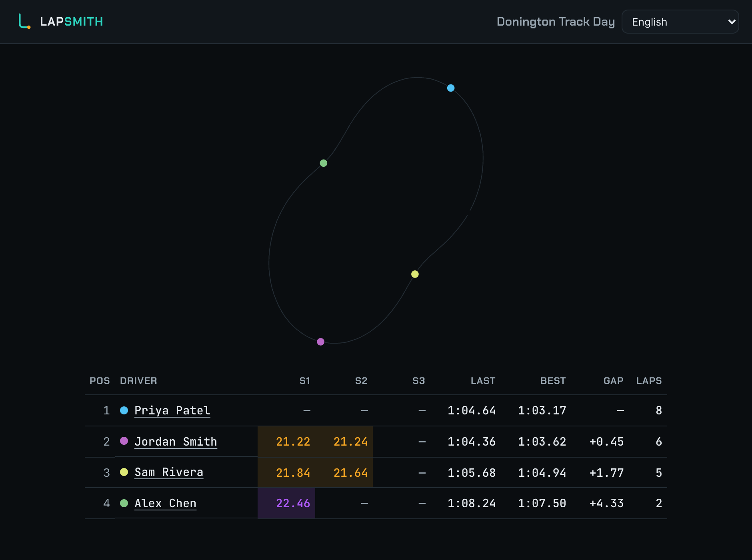This screenshot has height=560, width=752.
Task: Open Priya Patel driver link
Action: click(172, 410)
